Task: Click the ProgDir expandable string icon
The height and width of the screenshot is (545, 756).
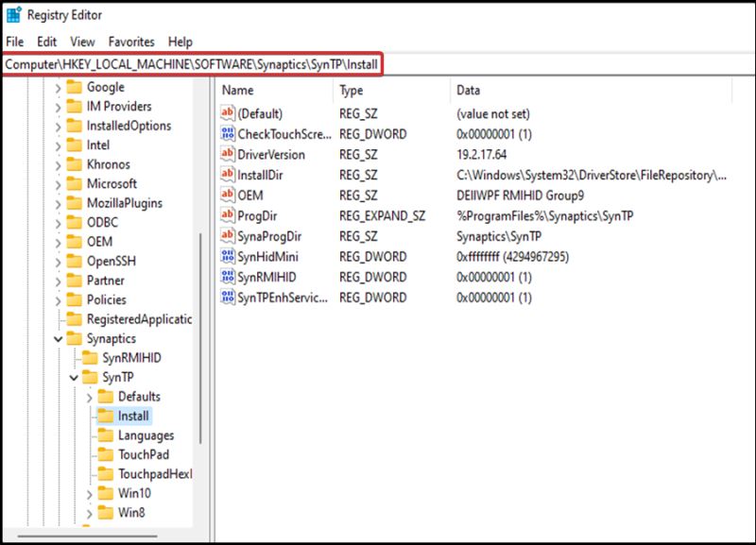Action: coord(227,215)
